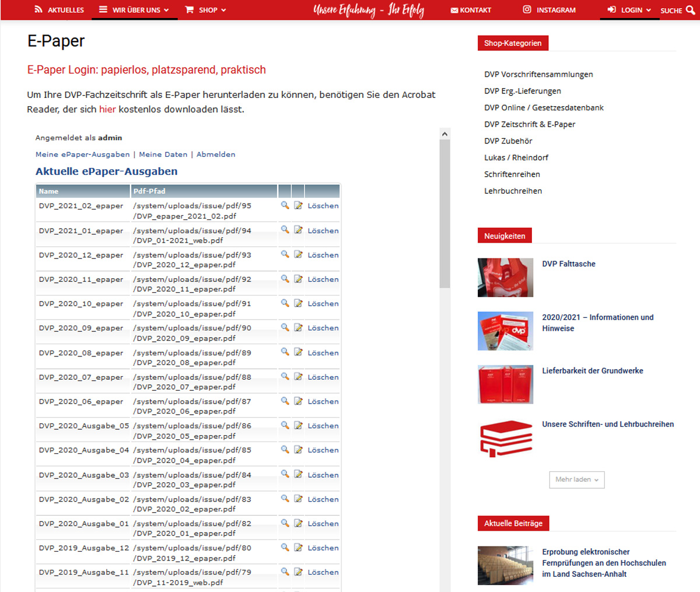
Task: Click pdf path text DVP_epaper_2021_02.pdf
Action: click(x=185, y=216)
